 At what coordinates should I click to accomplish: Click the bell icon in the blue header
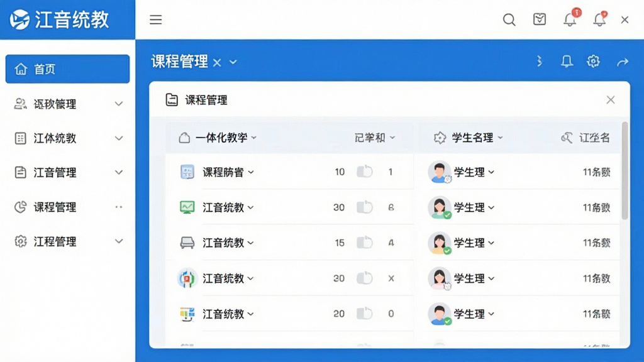coord(567,62)
